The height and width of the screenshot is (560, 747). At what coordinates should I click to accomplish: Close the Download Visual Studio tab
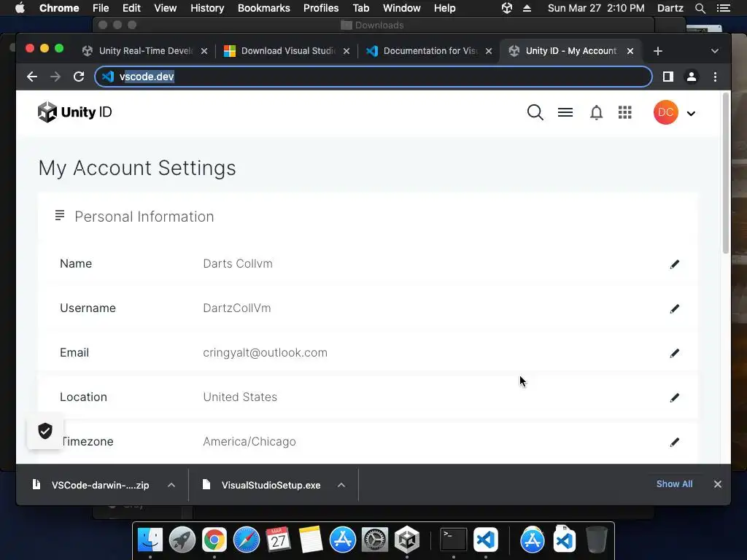coord(347,51)
